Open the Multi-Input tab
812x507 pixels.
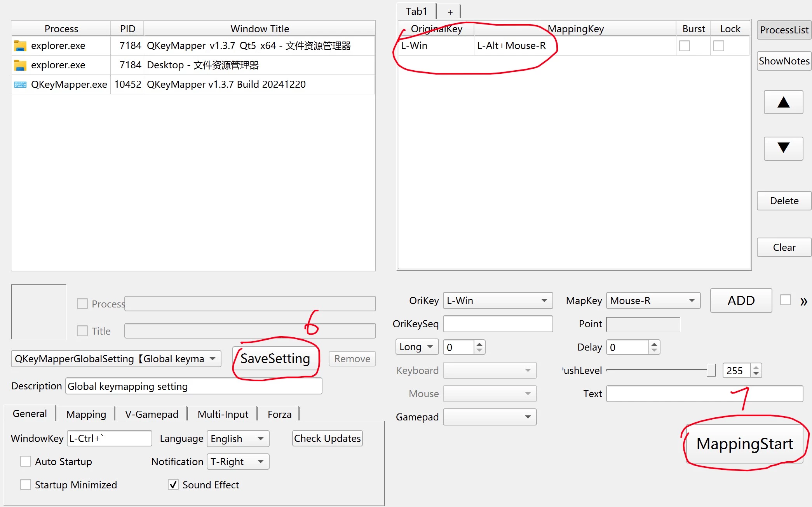[223, 414]
